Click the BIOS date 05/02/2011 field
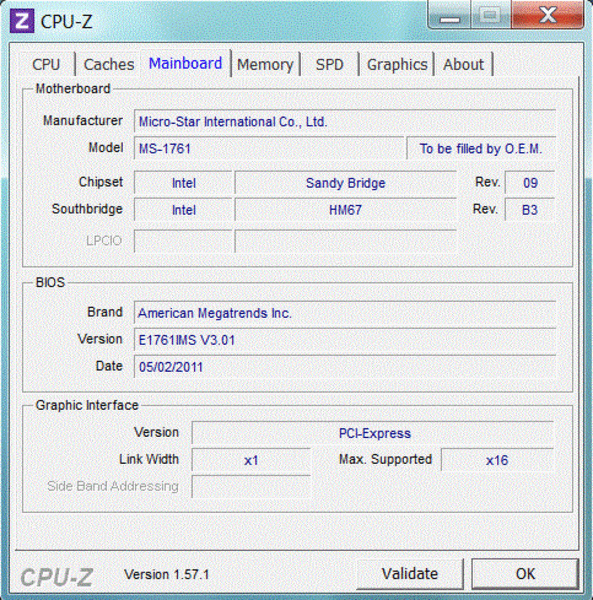This screenshot has width=593, height=600. click(345, 367)
